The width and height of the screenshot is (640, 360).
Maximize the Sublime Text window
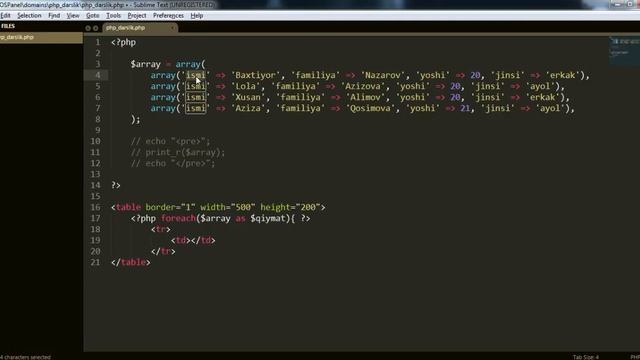coord(629,4)
